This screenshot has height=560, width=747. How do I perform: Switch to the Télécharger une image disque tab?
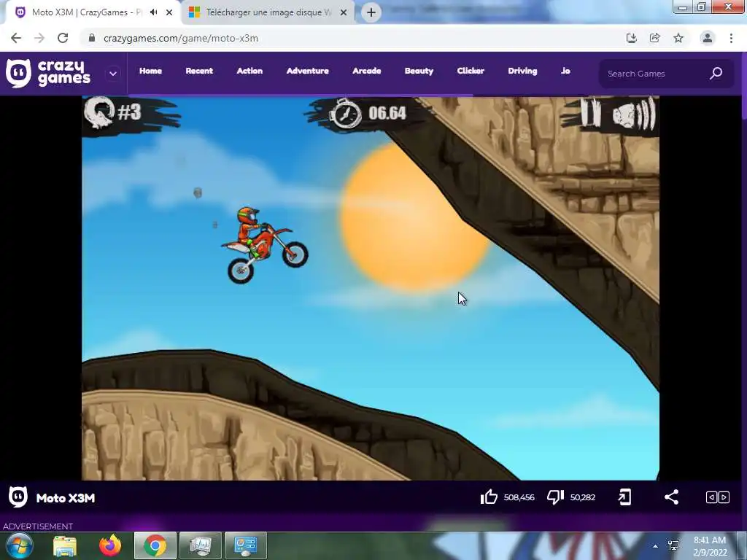(x=269, y=12)
